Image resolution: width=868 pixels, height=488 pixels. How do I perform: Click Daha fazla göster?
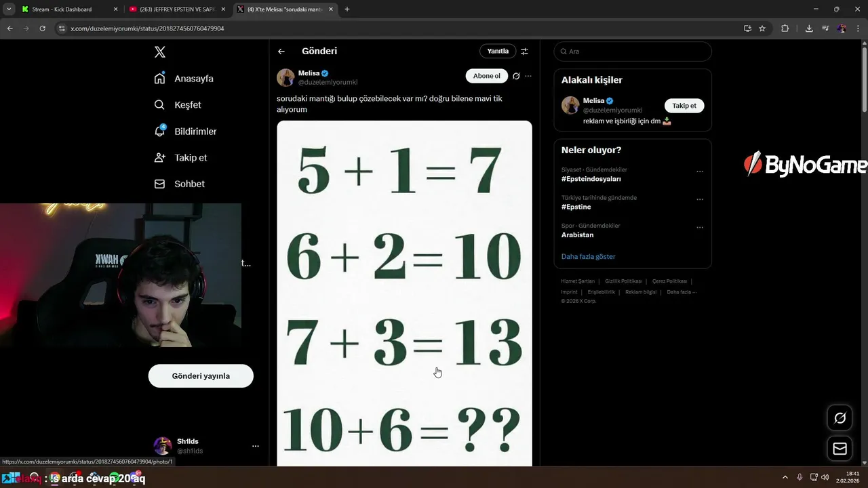[589, 257]
